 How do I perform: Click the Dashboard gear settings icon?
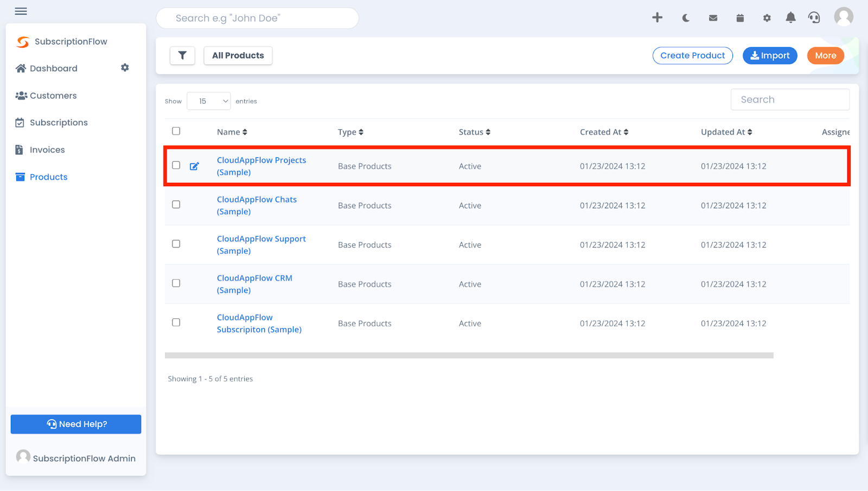(x=125, y=68)
